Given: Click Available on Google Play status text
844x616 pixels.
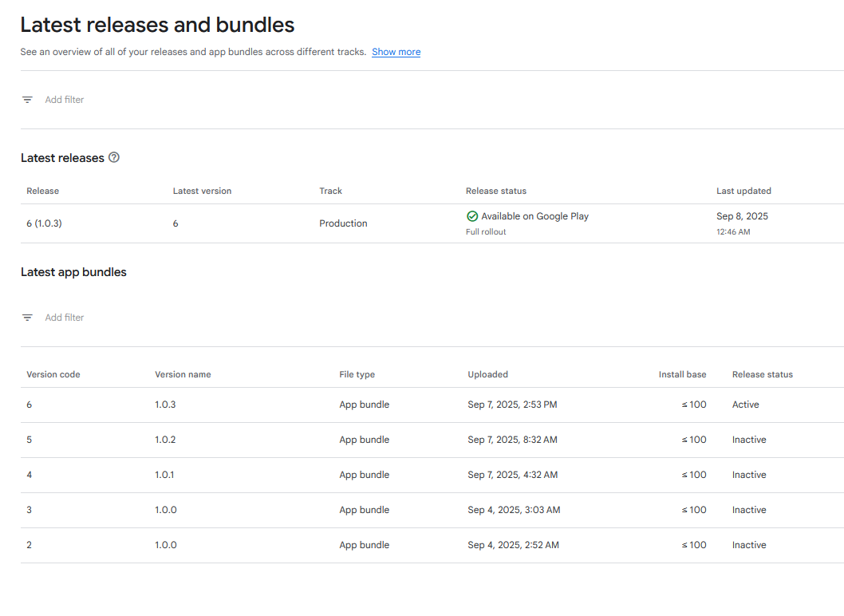Looking at the screenshot, I should click(535, 216).
